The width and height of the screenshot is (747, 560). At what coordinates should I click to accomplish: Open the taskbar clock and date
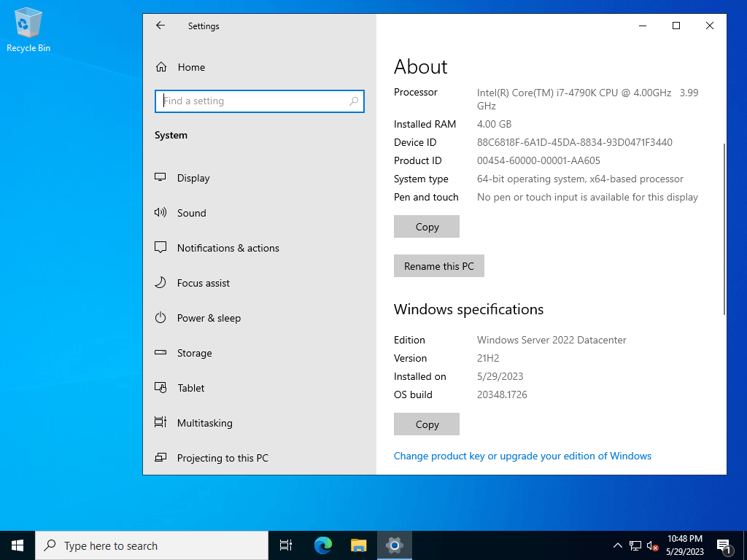[x=685, y=545]
